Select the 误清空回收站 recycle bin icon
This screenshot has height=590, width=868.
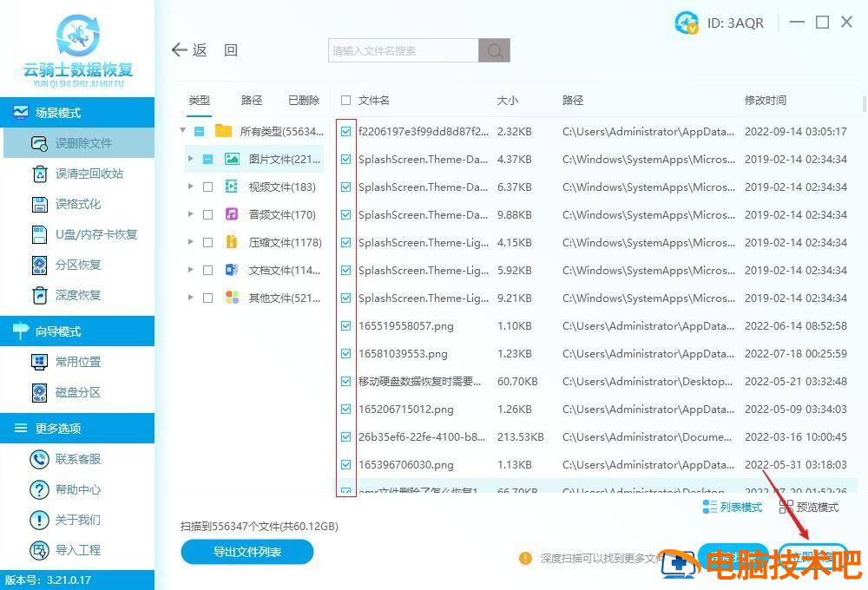(40, 174)
